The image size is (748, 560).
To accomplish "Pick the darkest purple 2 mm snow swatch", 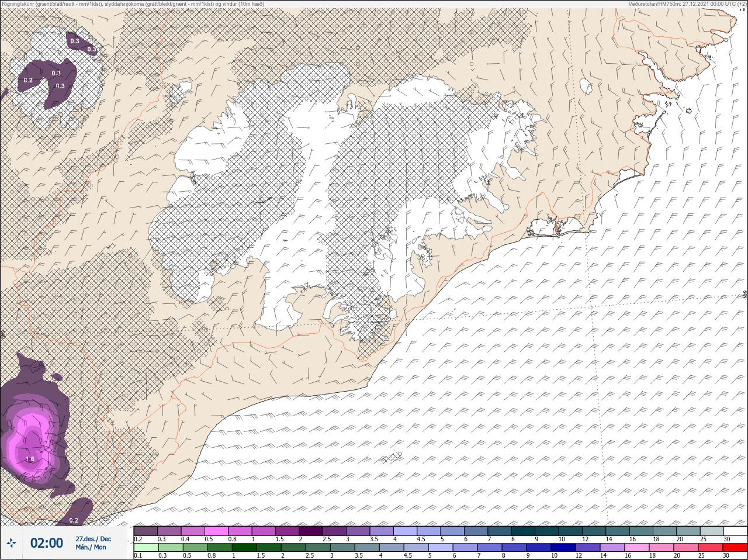I will click(311, 531).
